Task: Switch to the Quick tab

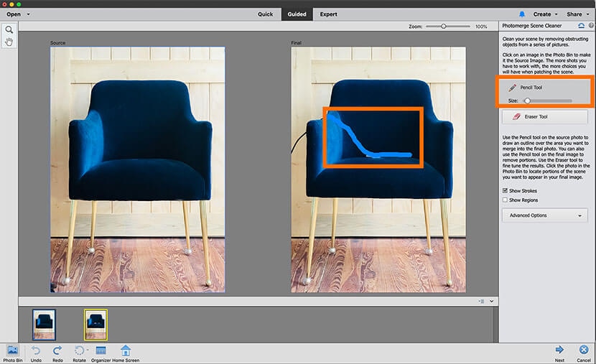Action: 265,14
